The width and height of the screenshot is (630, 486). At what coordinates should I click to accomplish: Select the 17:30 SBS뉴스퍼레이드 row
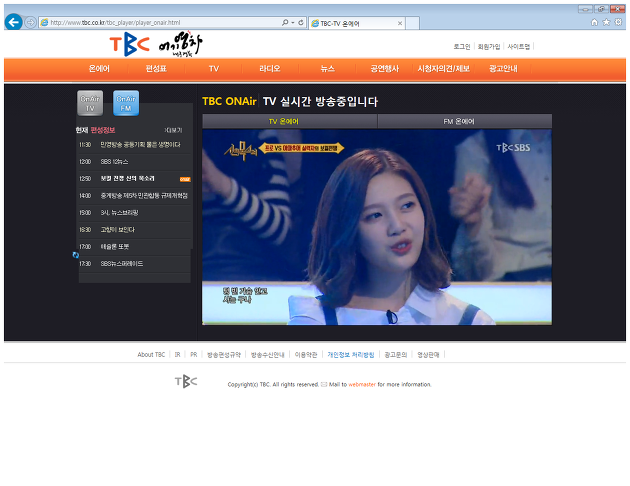pyautogui.click(x=134, y=263)
